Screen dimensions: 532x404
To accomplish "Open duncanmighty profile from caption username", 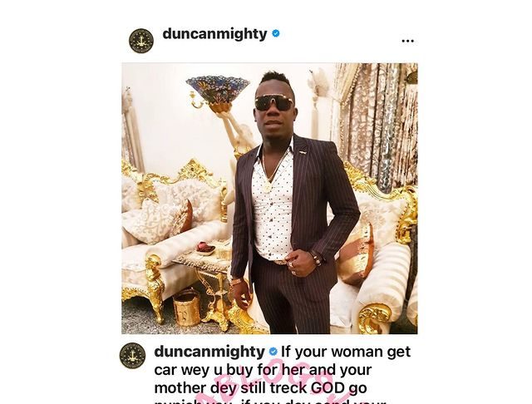I will (209, 352).
